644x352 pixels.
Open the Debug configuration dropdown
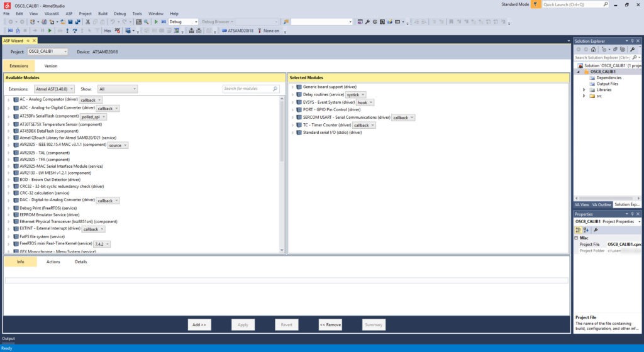pos(184,22)
